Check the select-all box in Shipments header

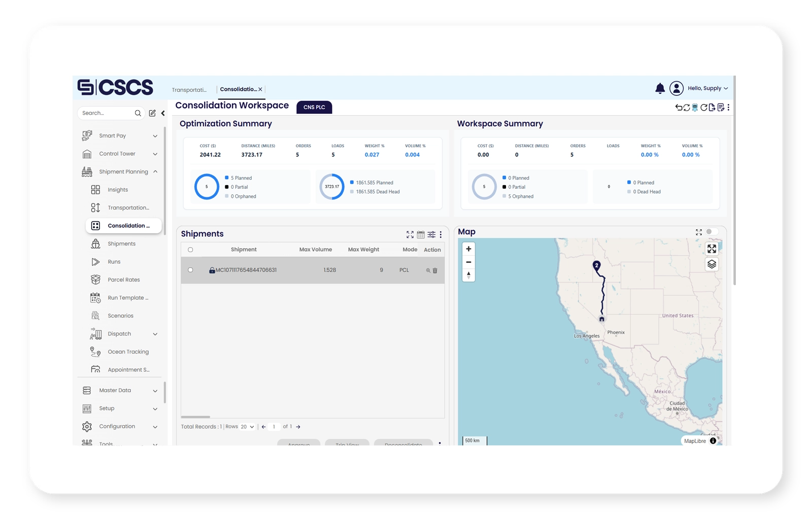[190, 250]
